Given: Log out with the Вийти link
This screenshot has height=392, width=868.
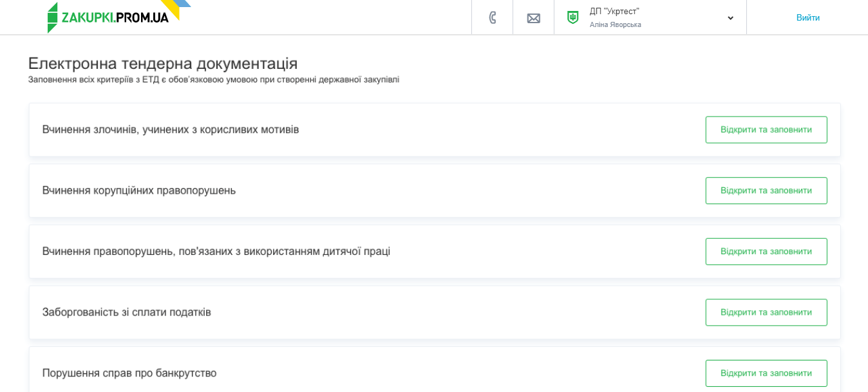Looking at the screenshot, I should [x=807, y=17].
